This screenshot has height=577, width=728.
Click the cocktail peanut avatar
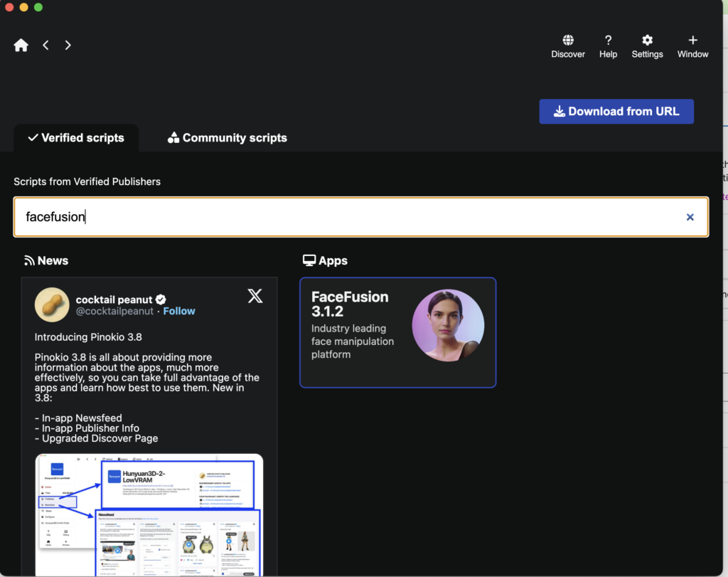[52, 305]
